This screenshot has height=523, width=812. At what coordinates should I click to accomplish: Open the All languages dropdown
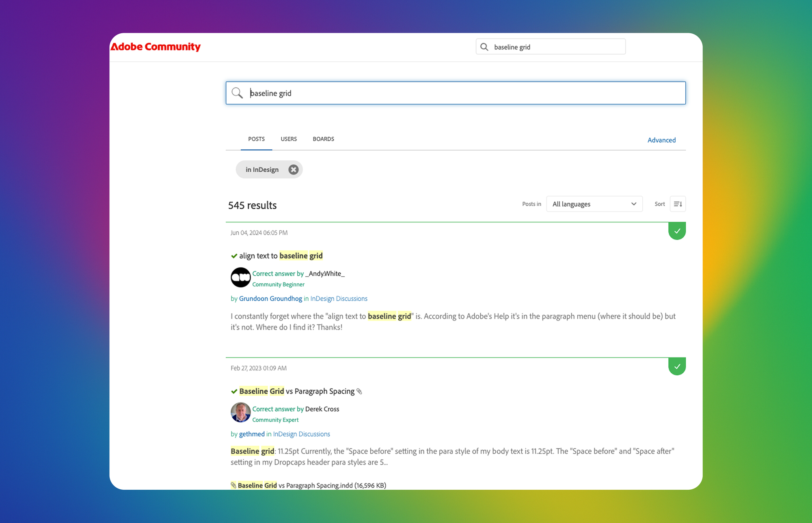[x=594, y=204]
